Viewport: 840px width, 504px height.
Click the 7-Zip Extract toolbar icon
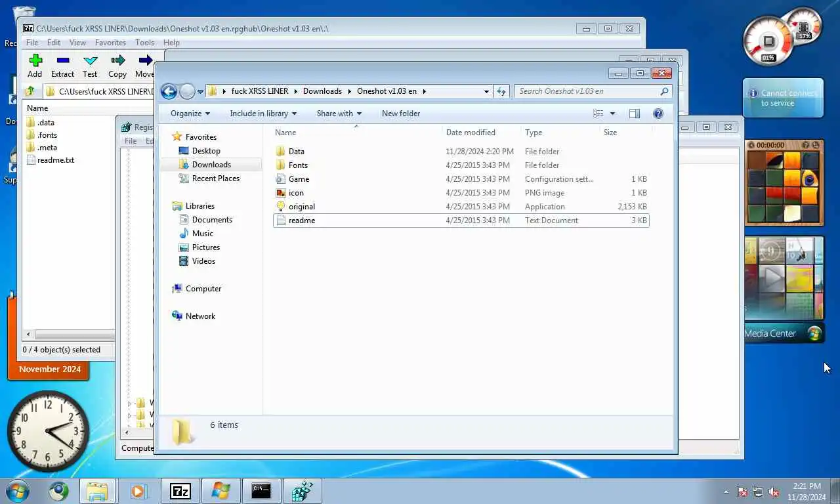pos(63,60)
